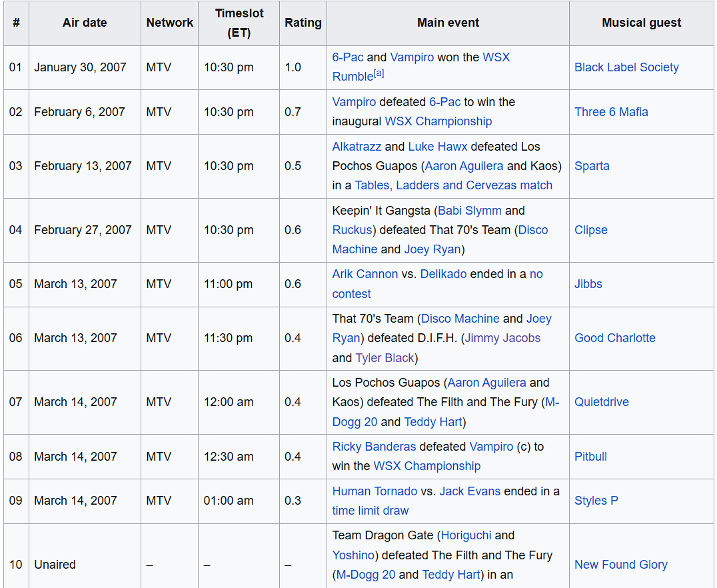The image size is (717, 588).
Task: Open the Three 6 Mafia link
Action: (x=611, y=112)
